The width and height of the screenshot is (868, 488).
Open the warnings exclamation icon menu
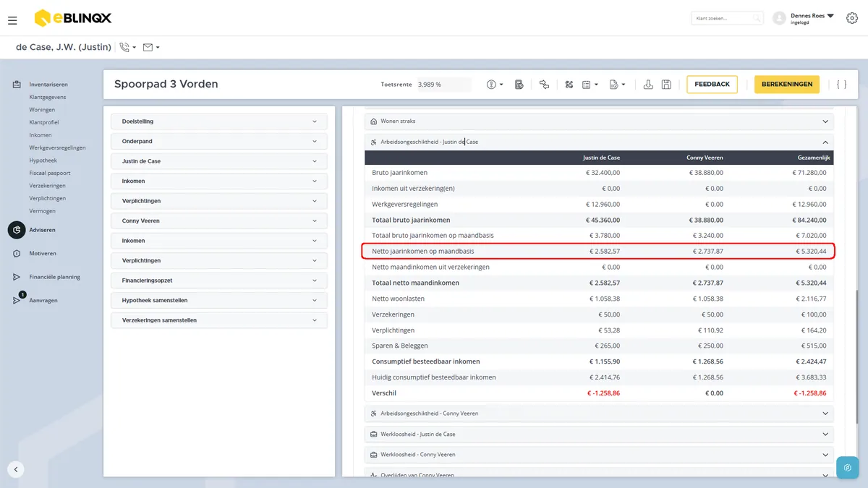tap(495, 85)
